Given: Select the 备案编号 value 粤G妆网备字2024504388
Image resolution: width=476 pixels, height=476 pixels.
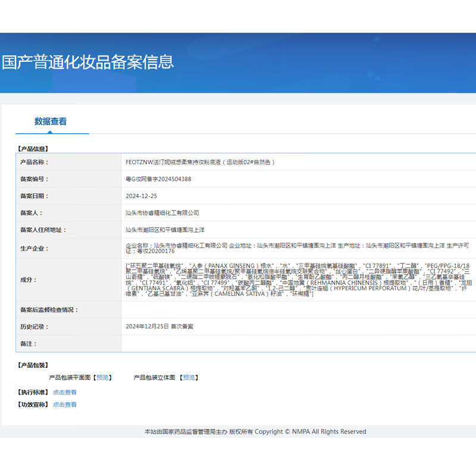Looking at the screenshot, I should [158, 179].
